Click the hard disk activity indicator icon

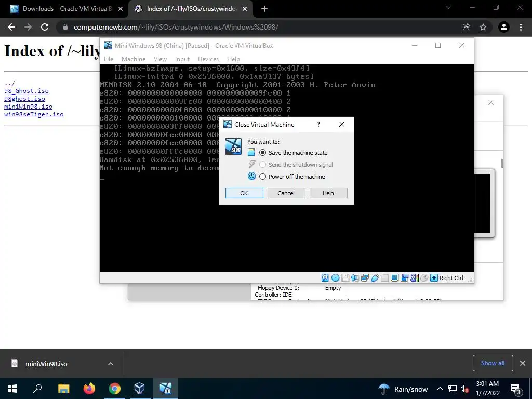click(x=325, y=278)
